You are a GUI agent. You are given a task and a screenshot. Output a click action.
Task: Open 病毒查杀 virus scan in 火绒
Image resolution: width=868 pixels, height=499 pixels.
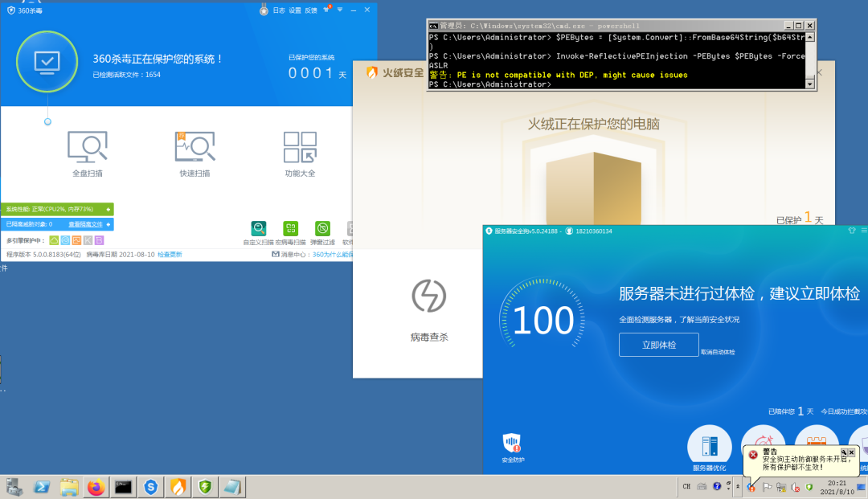tap(429, 310)
